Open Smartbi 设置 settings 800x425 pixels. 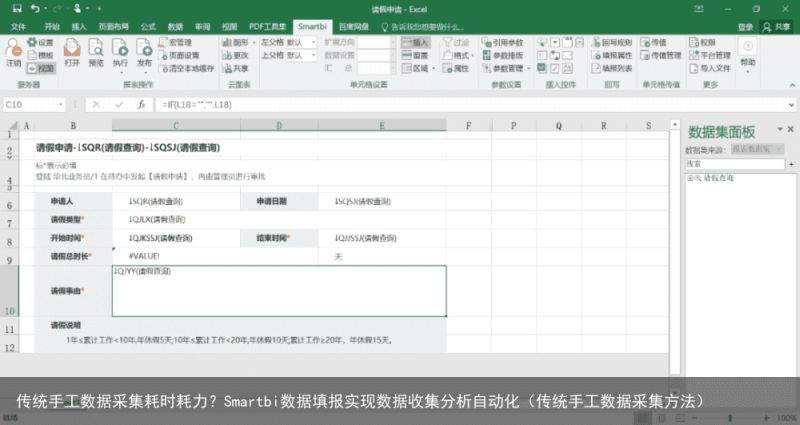point(40,42)
